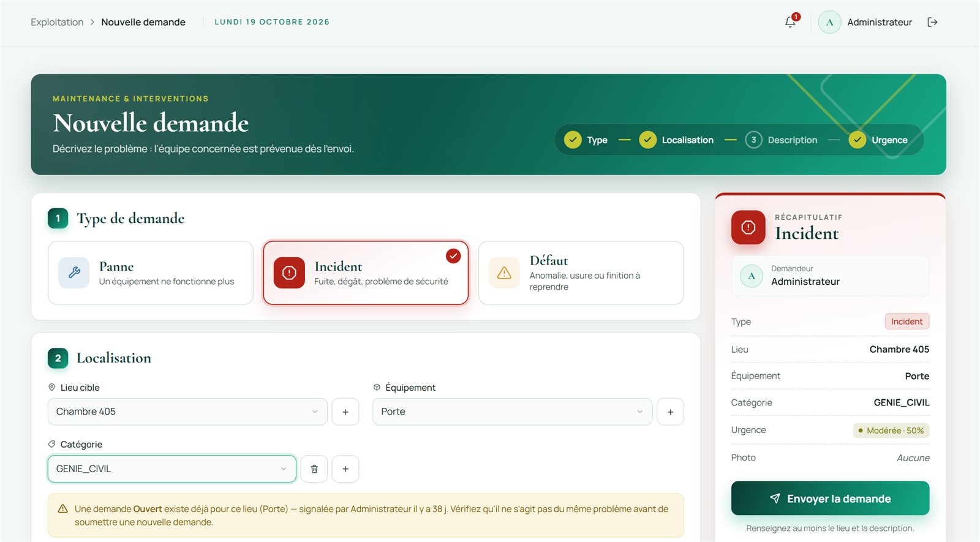Go to the Description step

point(782,140)
